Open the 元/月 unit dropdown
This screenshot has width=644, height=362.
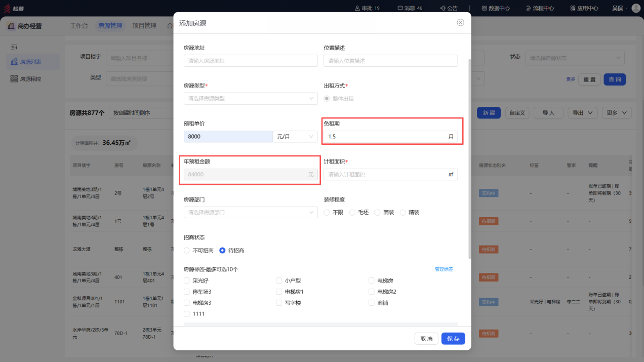click(295, 137)
